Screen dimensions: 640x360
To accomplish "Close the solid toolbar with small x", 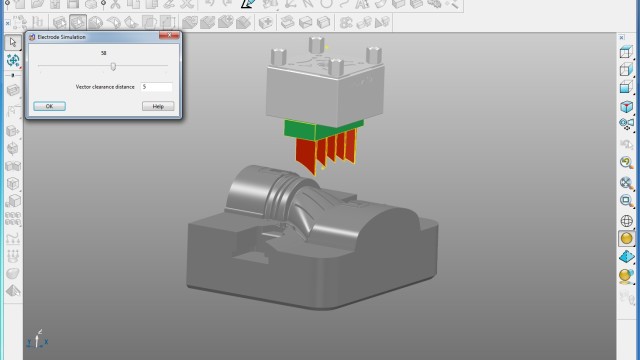I will pyautogui.click(x=8, y=23).
